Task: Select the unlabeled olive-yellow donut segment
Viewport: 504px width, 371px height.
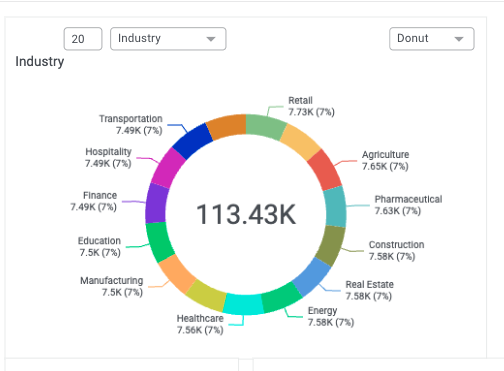Action: (x=207, y=295)
